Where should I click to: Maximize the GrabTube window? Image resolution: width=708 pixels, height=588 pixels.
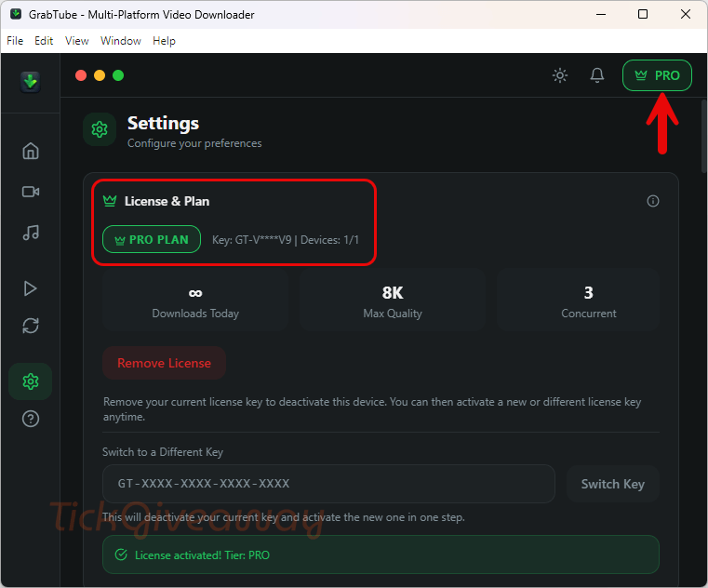point(643,14)
